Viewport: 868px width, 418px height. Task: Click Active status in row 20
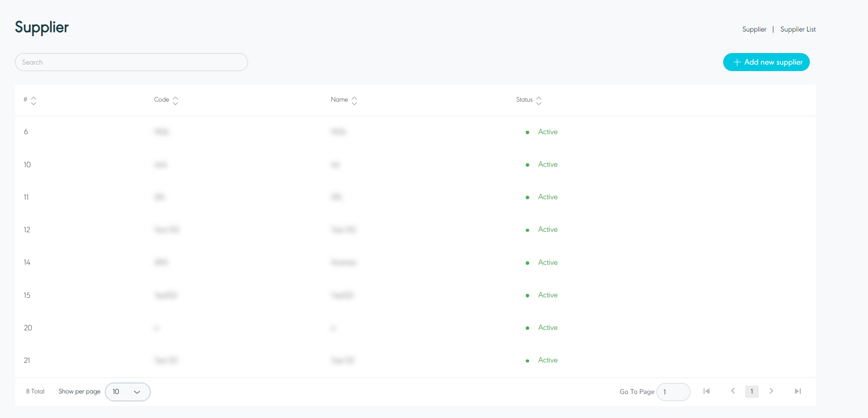548,328
